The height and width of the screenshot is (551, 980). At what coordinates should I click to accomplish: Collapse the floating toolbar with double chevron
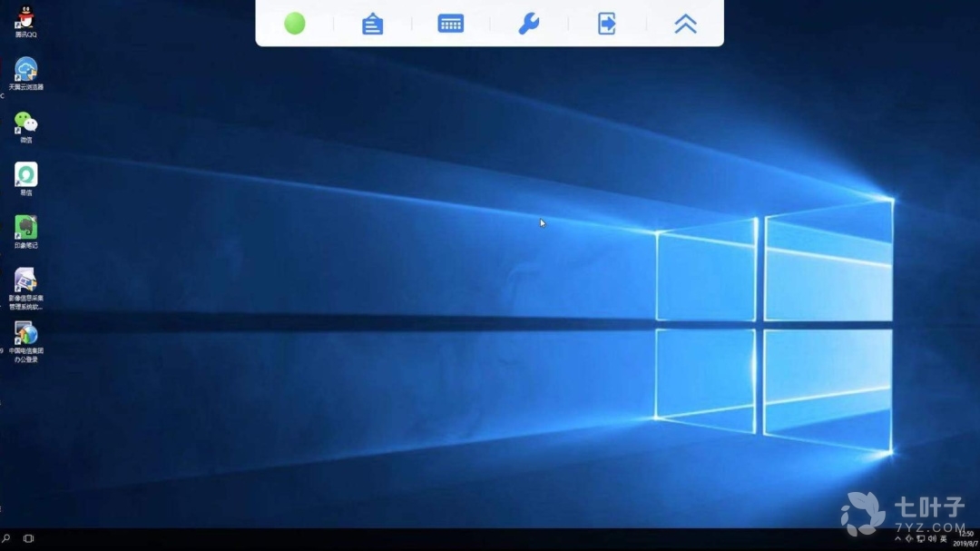[x=686, y=24]
